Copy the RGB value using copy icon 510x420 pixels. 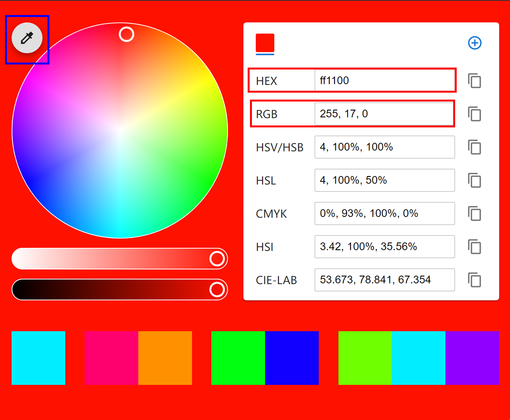(474, 114)
